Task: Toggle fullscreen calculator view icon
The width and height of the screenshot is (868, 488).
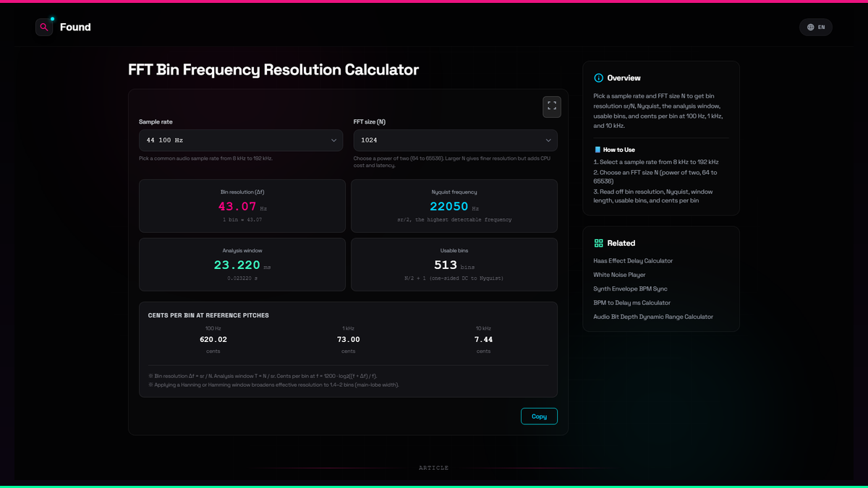Action: (552, 106)
